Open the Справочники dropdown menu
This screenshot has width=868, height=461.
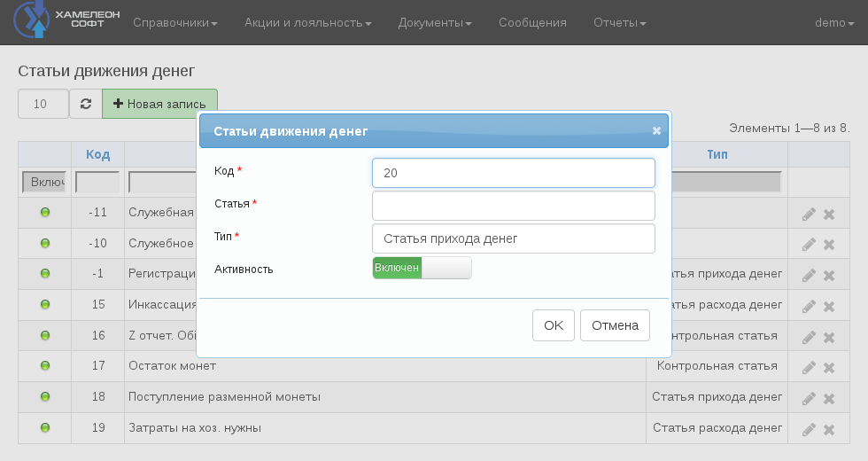pyautogui.click(x=175, y=23)
